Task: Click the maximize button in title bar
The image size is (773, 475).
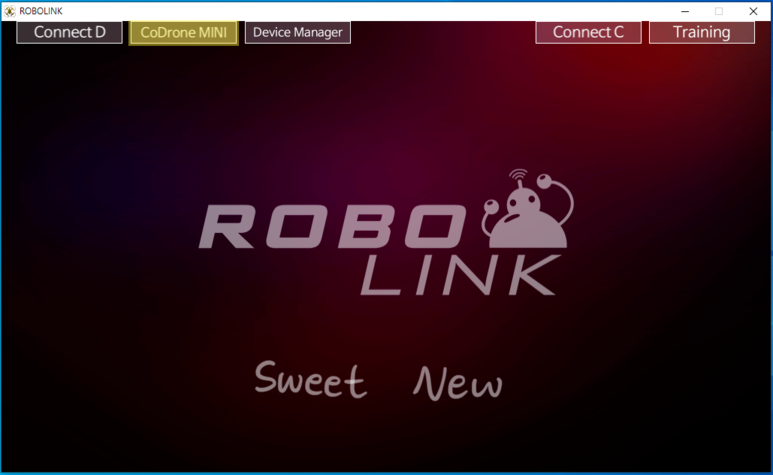Action: [719, 11]
